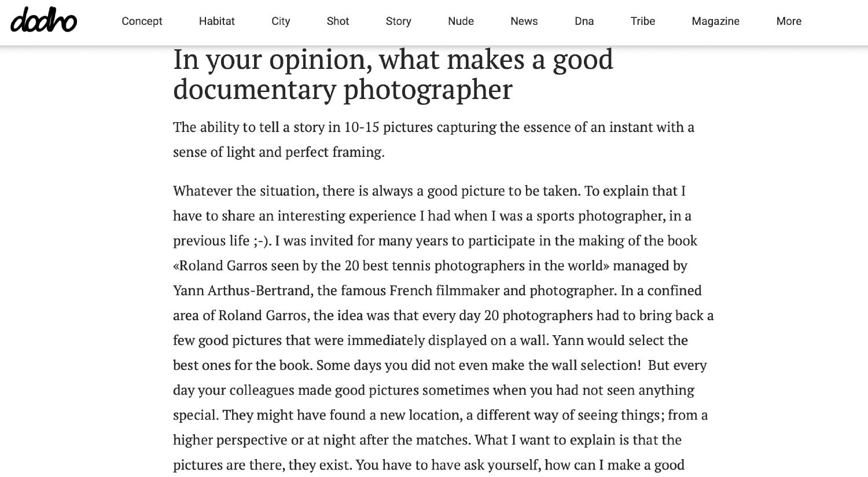Open the Concept menu item
The height and width of the screenshot is (477, 868).
(142, 21)
